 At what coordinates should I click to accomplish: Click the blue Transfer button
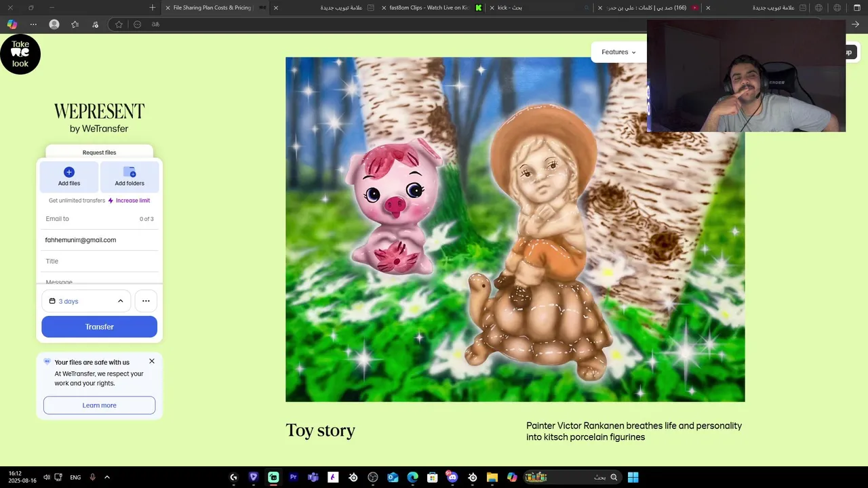99,327
